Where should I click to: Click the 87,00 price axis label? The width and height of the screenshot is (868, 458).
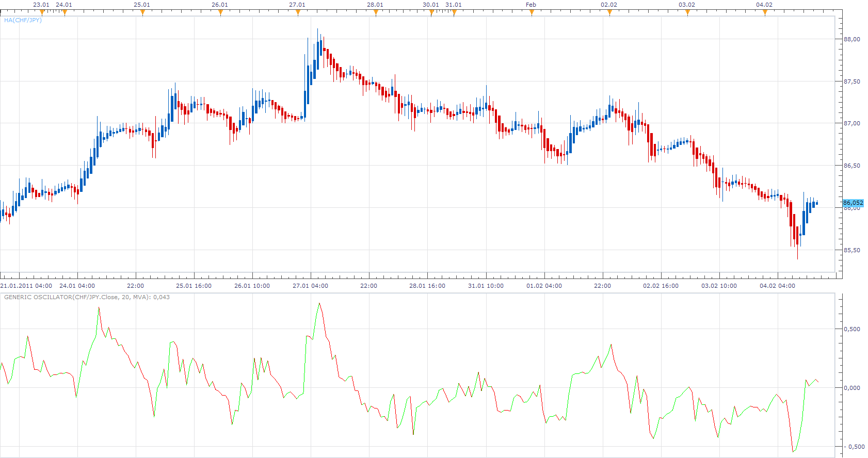pyautogui.click(x=852, y=123)
